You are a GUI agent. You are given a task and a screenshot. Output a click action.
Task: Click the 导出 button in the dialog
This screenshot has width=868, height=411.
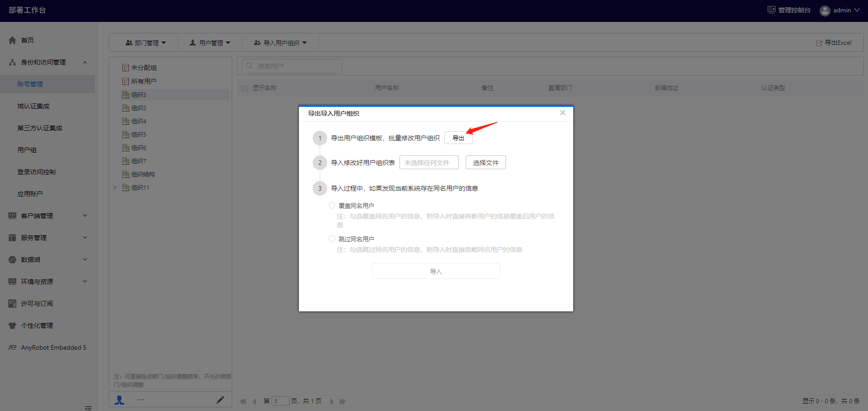(x=458, y=138)
